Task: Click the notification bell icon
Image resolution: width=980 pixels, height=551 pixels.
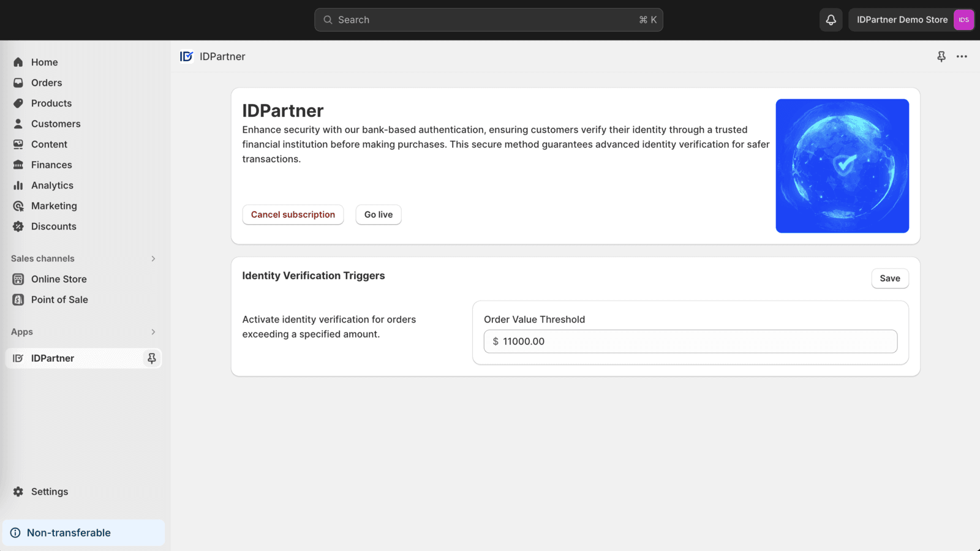Action: point(831,20)
